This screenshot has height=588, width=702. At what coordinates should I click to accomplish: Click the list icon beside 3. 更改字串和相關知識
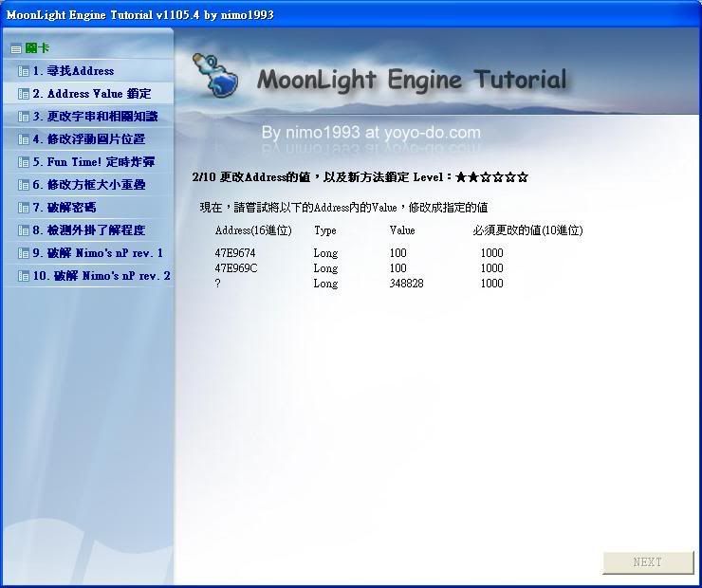click(x=24, y=117)
